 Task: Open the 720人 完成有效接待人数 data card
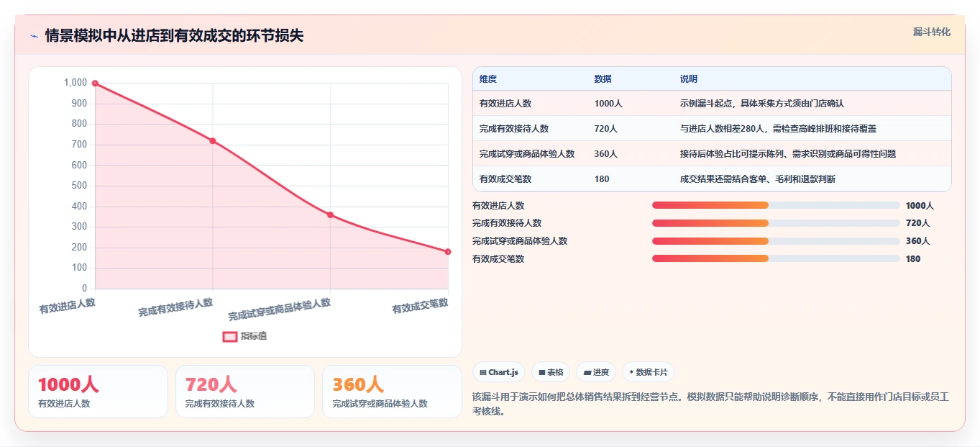pyautogui.click(x=245, y=392)
